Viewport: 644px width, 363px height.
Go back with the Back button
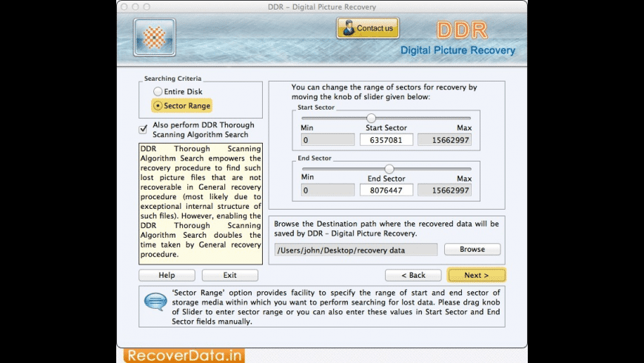click(x=413, y=275)
